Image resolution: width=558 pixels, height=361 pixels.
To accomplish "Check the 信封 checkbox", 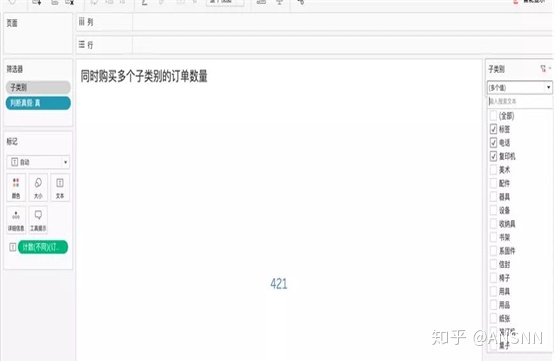I will 493,264.
